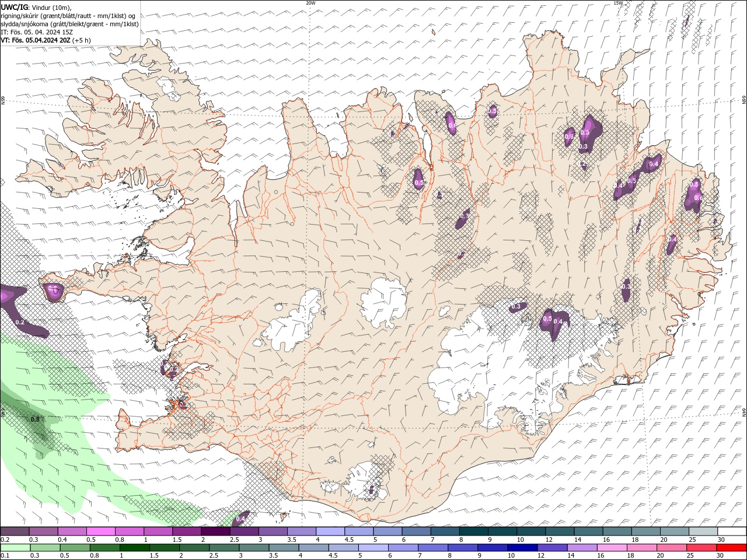Click the lower legend swatch labeled 7
The height and width of the screenshot is (560, 747).
[433, 548]
